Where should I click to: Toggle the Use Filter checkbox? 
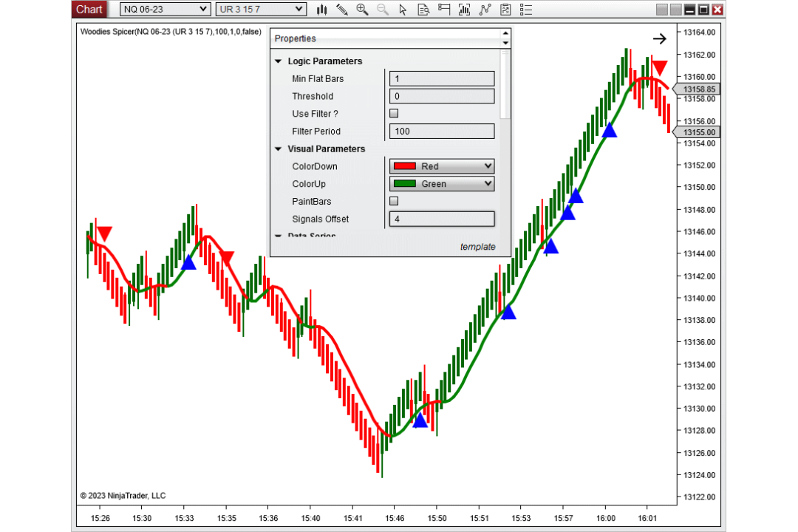tap(394, 113)
